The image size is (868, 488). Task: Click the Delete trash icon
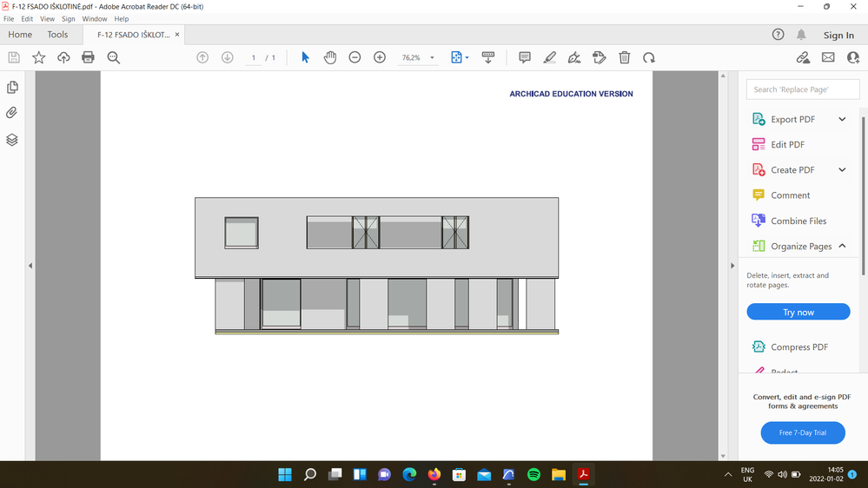[624, 57]
